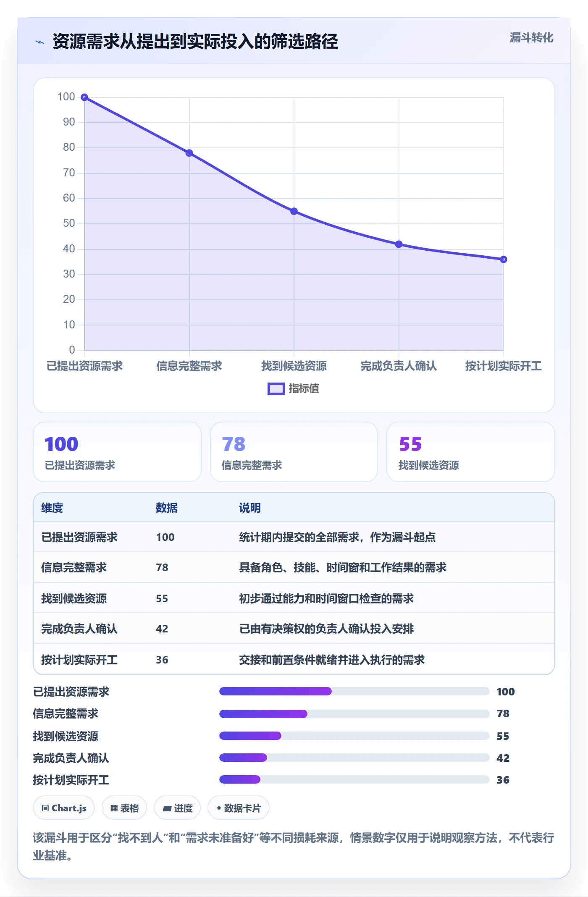Viewport: 588px width, 897px height.
Task: Click chart data point at 信息完整需求
Action: [x=189, y=153]
